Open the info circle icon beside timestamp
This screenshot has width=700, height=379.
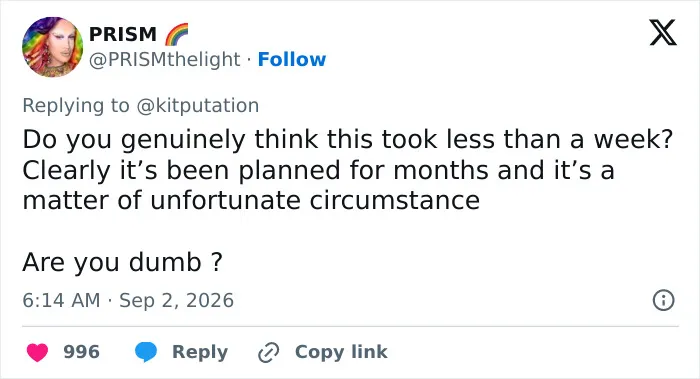(x=663, y=300)
